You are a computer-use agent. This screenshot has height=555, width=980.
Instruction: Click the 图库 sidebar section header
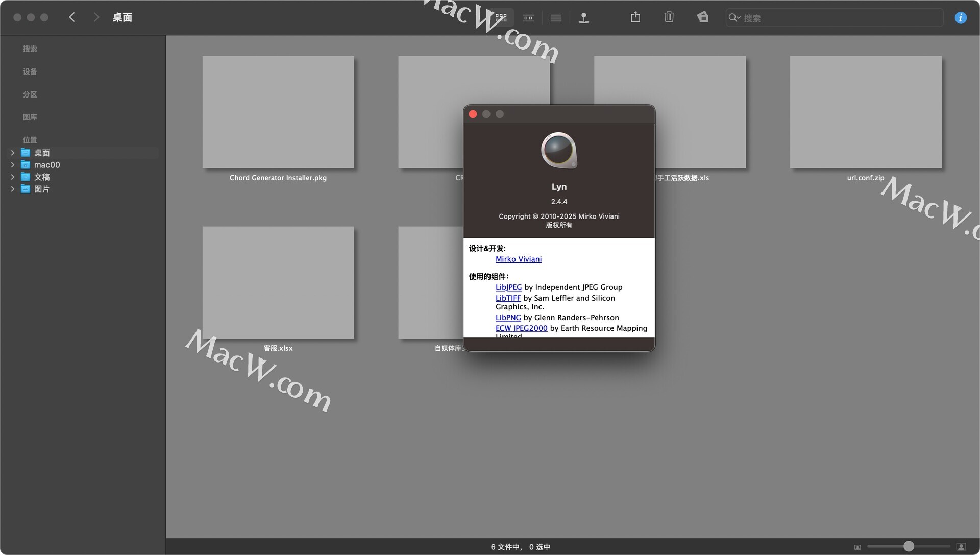click(x=30, y=117)
